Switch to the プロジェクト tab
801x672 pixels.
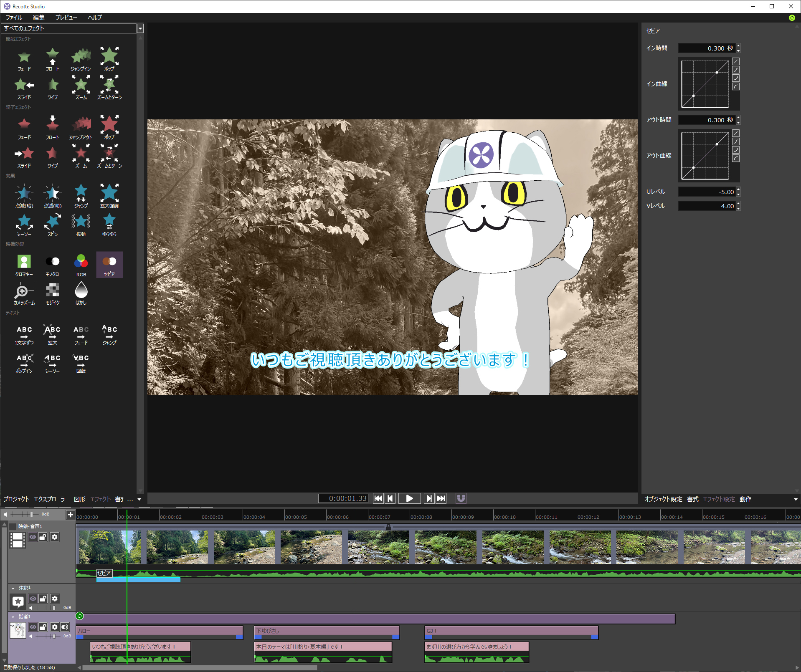coord(16,499)
